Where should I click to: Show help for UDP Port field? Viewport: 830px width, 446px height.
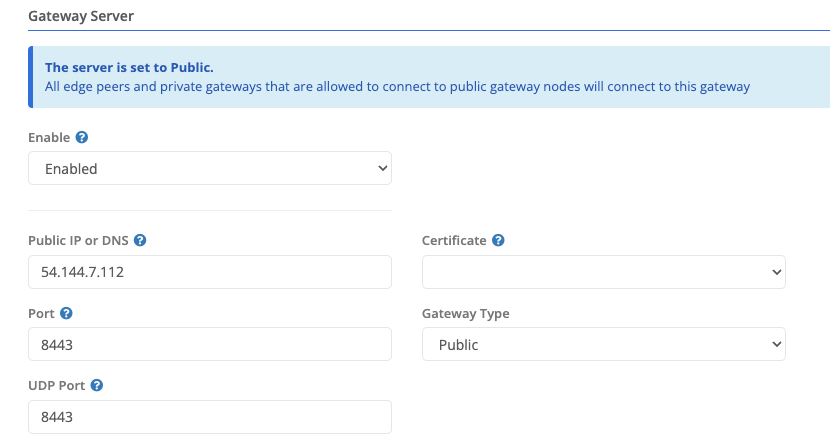pyautogui.click(x=98, y=385)
